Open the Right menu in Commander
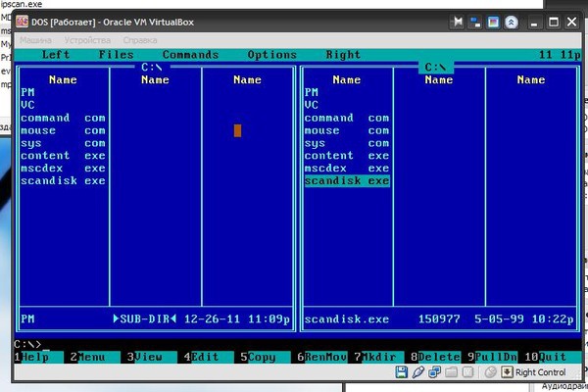 point(343,55)
